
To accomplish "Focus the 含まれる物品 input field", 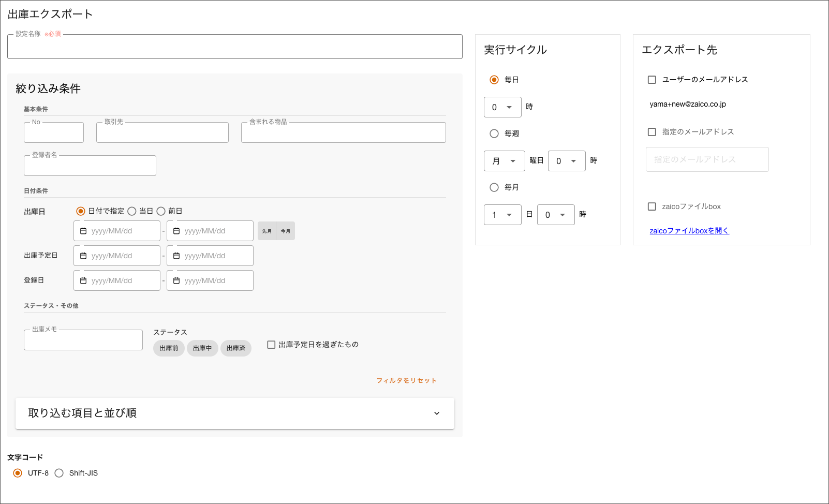I will click(344, 132).
